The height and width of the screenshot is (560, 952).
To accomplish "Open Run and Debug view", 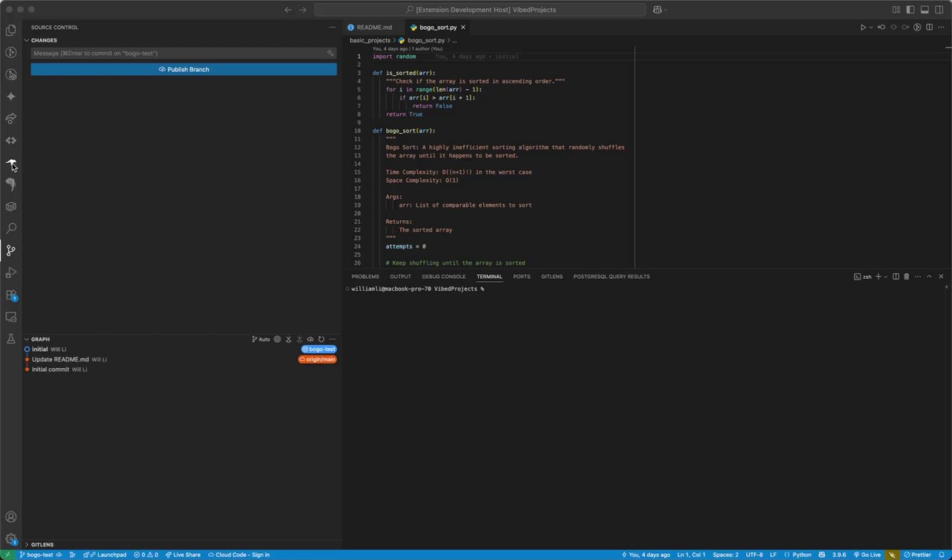I will click(11, 273).
